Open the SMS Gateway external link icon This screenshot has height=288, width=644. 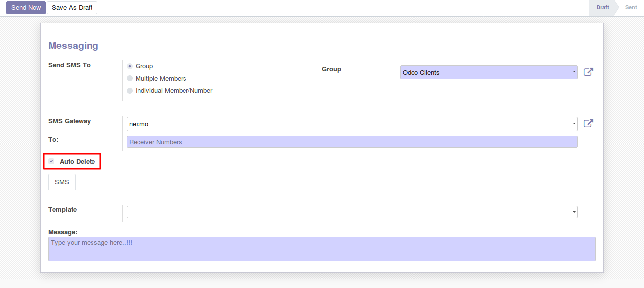tap(588, 124)
